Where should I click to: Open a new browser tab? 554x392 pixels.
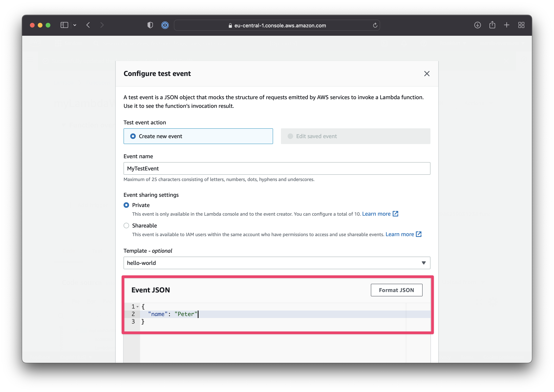click(x=507, y=25)
